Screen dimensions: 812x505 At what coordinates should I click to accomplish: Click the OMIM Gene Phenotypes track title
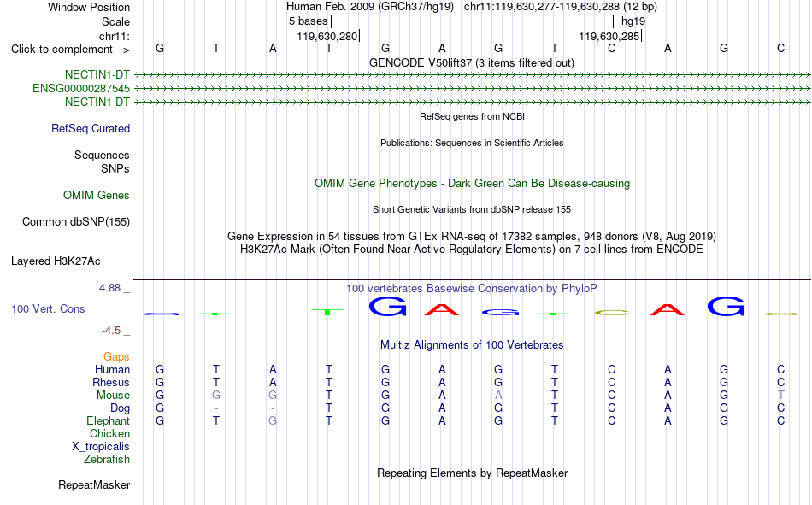[x=473, y=184]
